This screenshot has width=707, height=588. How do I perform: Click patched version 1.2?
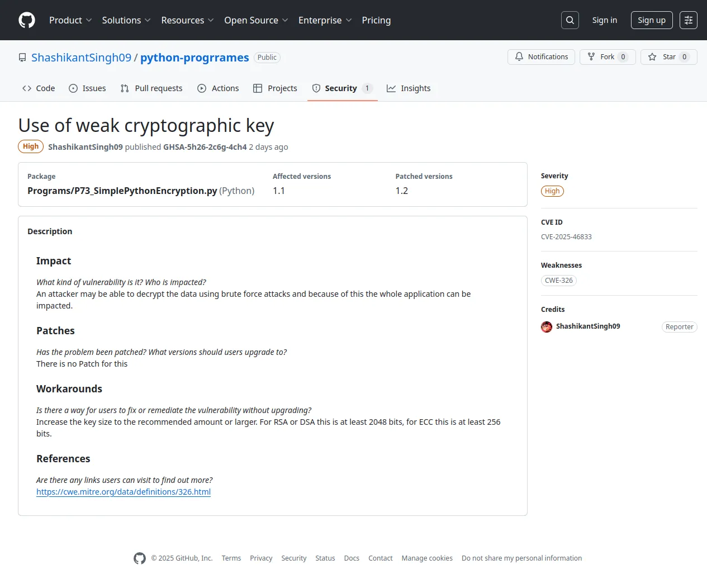[x=402, y=191]
